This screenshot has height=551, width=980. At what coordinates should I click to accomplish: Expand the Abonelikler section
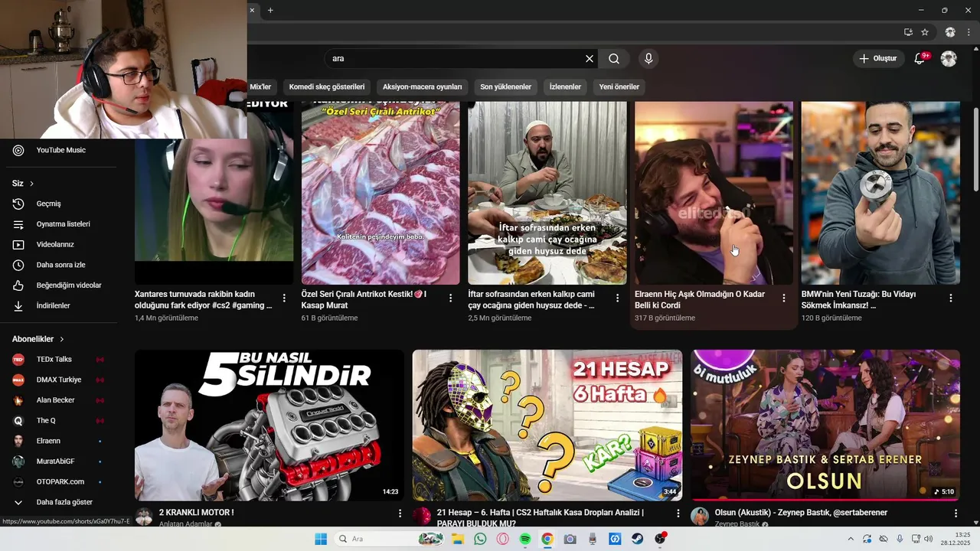coord(38,339)
